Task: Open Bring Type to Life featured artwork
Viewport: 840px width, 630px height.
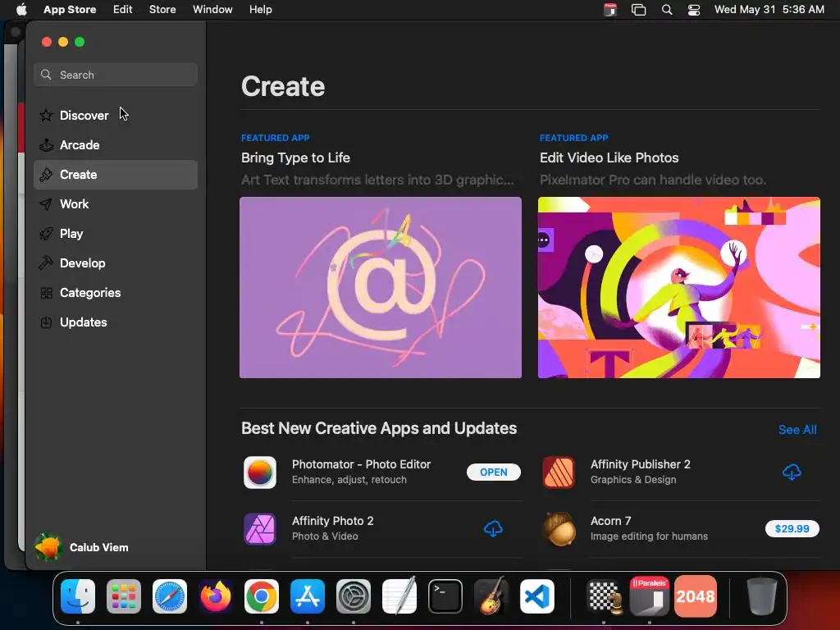Action: (381, 287)
